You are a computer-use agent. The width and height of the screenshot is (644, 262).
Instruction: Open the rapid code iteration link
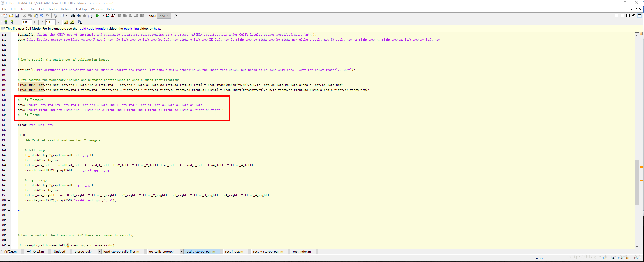coord(93,29)
